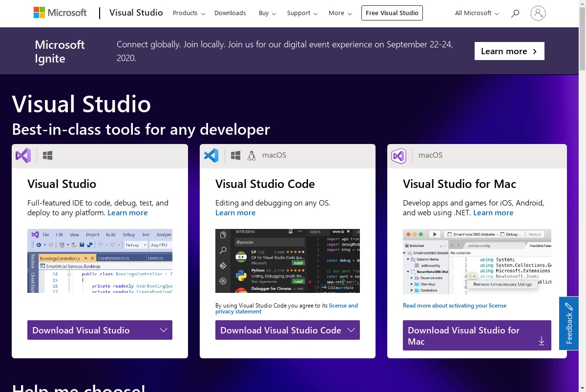
Task: Click the Visual Studio for Mac screenshot thumbnail
Action: [477, 262]
